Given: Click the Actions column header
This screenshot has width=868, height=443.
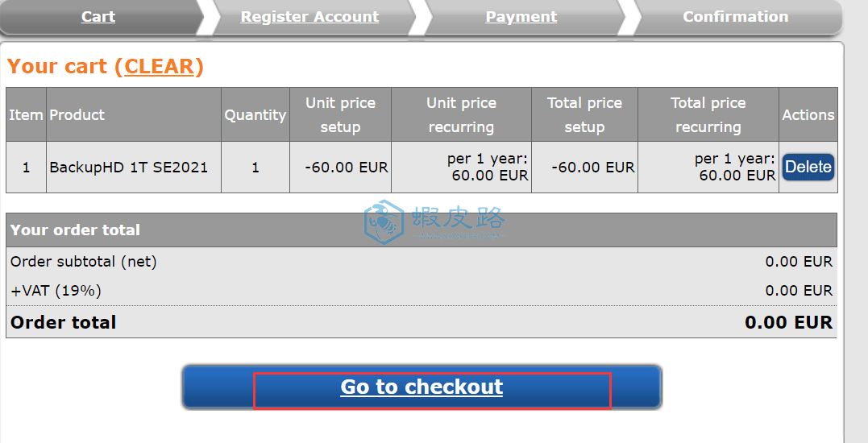Looking at the screenshot, I should tap(808, 115).
